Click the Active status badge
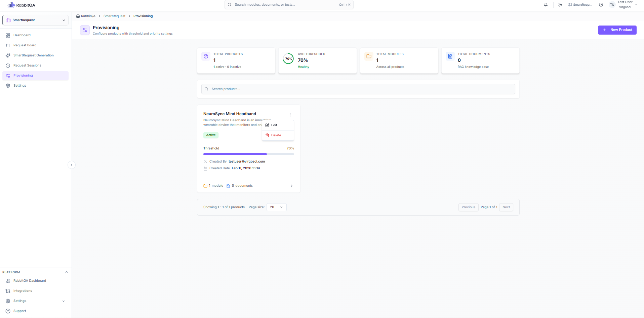This screenshot has height=318, width=644. 211,135
